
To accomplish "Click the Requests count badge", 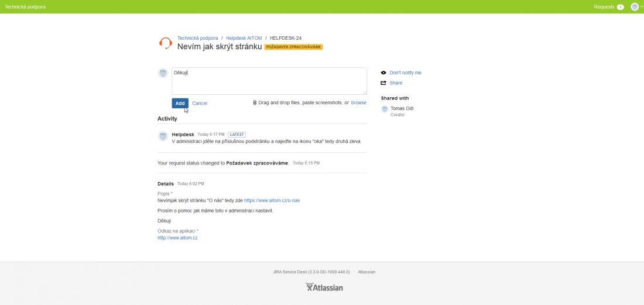I will pos(620,7).
